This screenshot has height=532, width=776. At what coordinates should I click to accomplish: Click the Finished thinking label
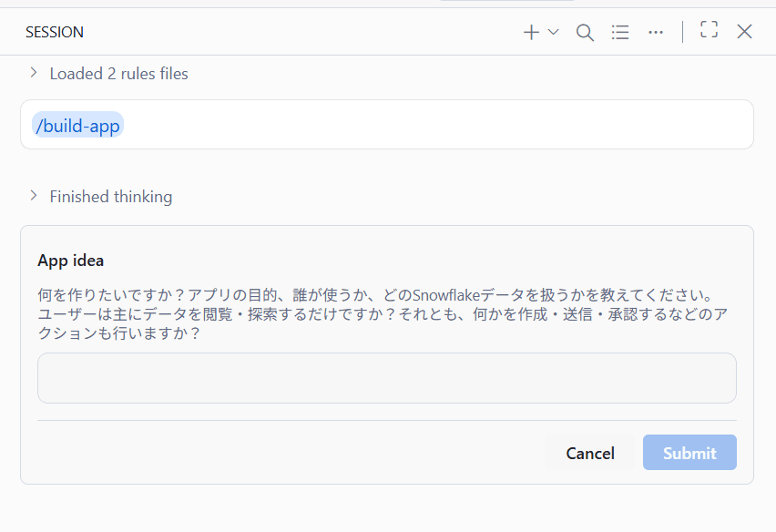point(111,197)
